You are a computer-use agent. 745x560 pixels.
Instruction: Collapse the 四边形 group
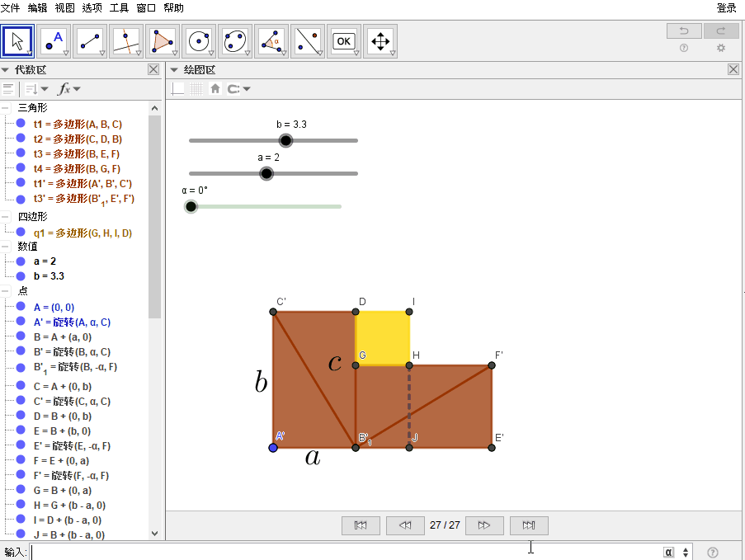click(5, 217)
